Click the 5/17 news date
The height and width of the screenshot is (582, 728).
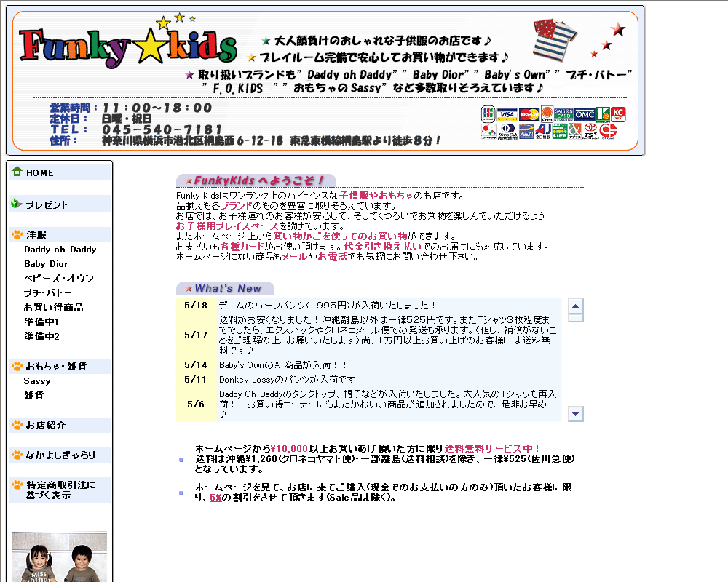pos(196,335)
